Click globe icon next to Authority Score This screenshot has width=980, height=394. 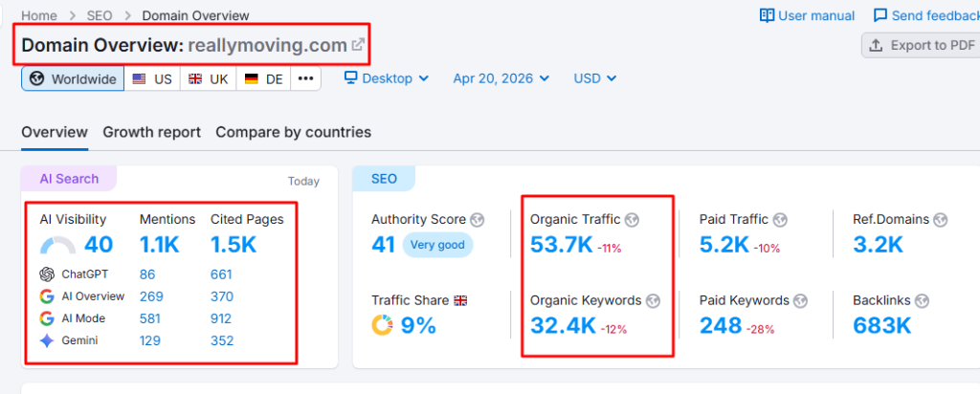(x=477, y=220)
